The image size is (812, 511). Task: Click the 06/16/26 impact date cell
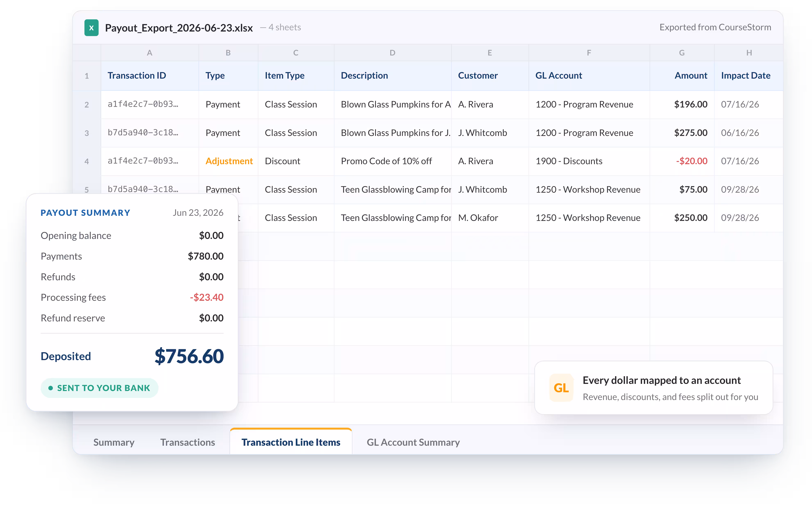749,133
